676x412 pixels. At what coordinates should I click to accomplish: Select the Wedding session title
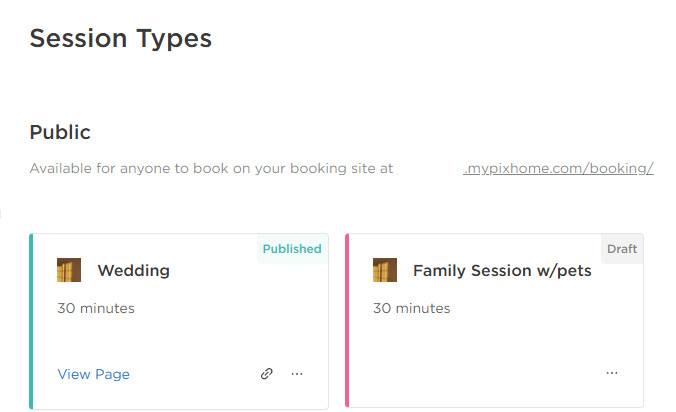(134, 271)
